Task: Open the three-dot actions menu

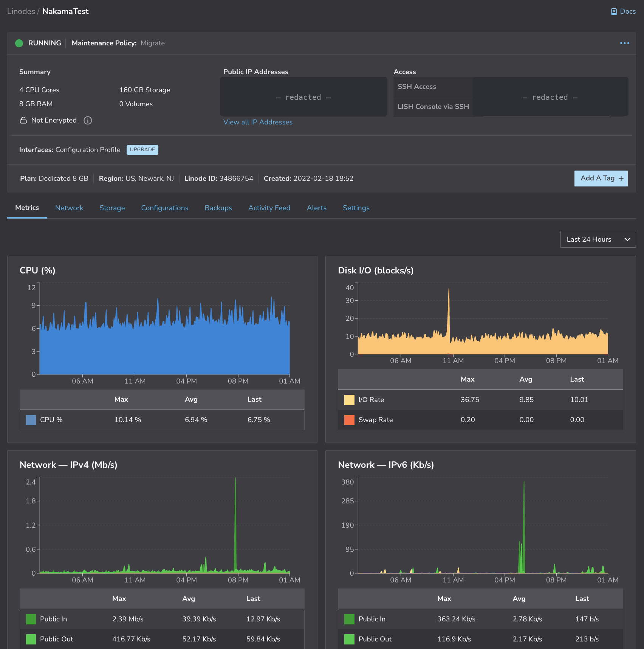Action: [625, 43]
